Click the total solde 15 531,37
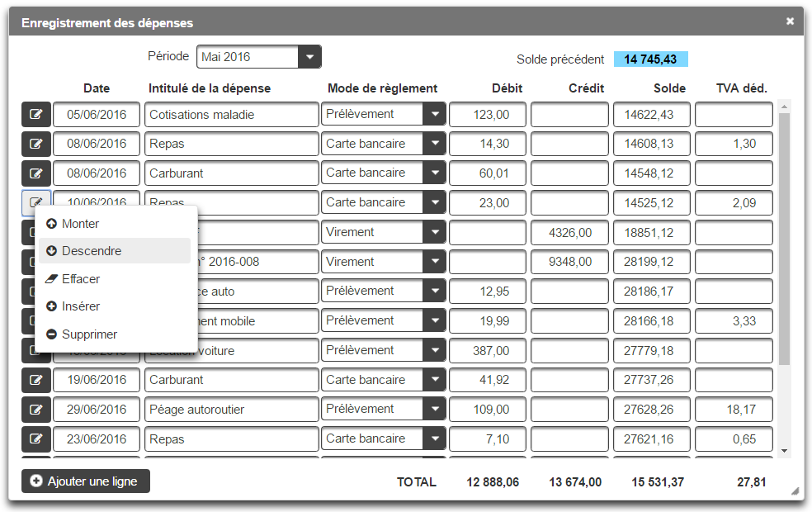 point(658,482)
